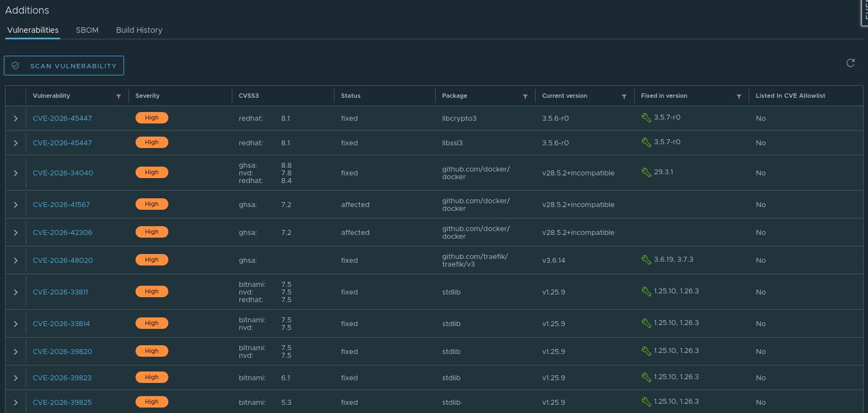Open the Build History tab

pos(139,30)
